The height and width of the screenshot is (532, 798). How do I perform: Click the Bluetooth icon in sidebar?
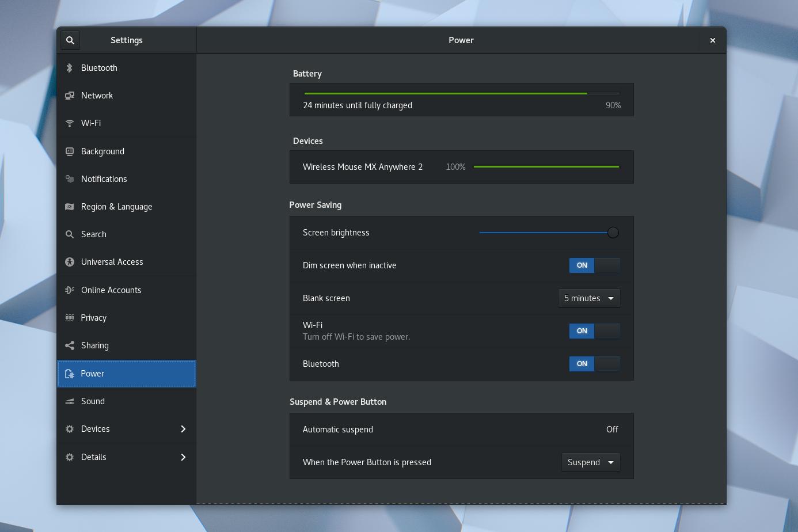[x=69, y=67]
